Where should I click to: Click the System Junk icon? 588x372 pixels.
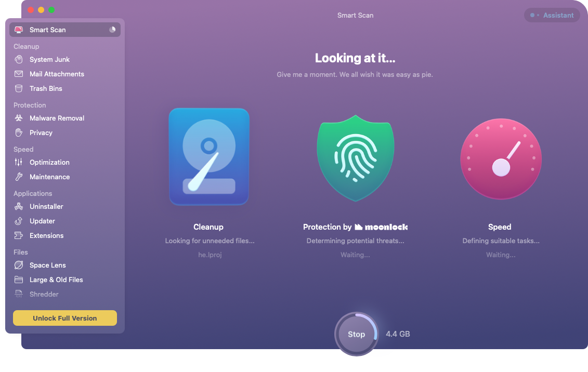[x=19, y=59]
